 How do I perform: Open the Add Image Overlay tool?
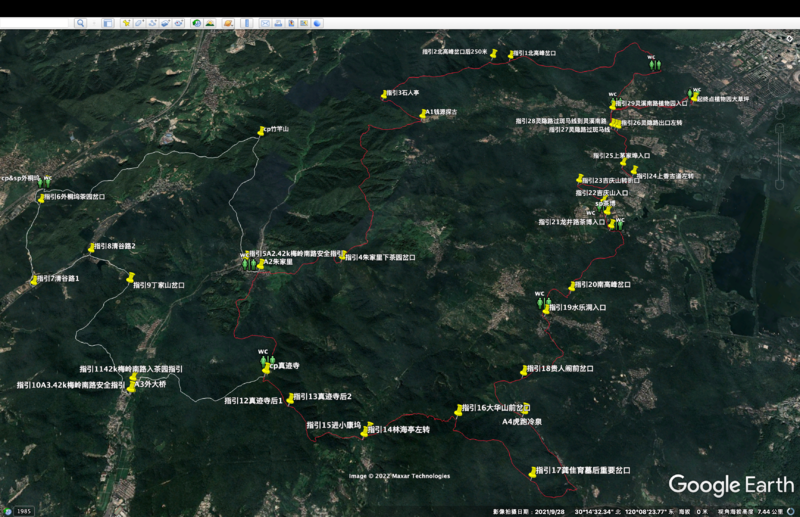165,23
